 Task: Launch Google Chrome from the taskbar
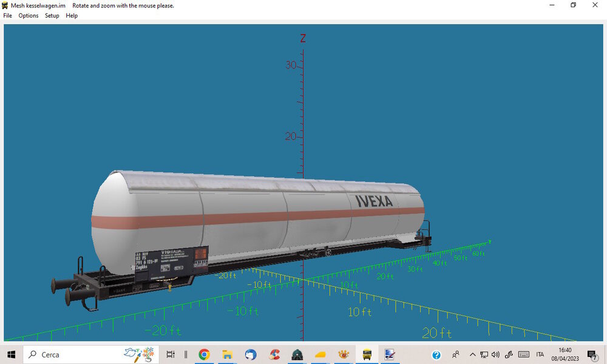click(204, 354)
